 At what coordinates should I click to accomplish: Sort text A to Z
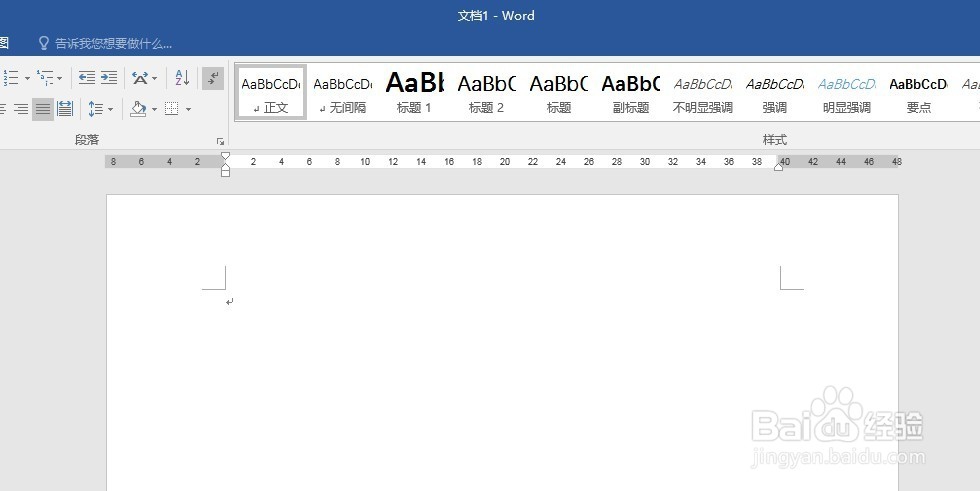click(182, 78)
